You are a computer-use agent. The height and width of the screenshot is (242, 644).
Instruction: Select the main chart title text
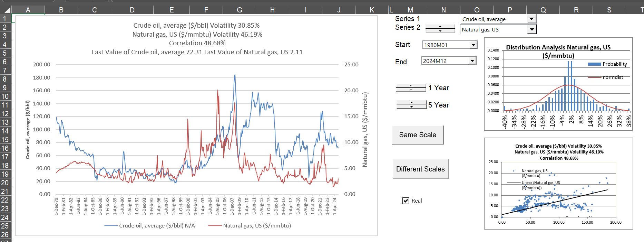click(x=197, y=39)
